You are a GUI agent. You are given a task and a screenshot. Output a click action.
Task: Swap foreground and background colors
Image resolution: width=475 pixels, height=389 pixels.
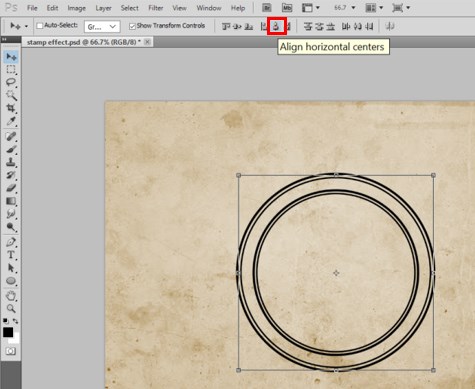[15, 321]
